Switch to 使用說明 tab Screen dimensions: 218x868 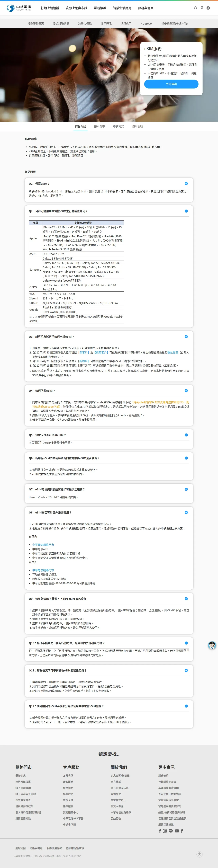click(138, 126)
